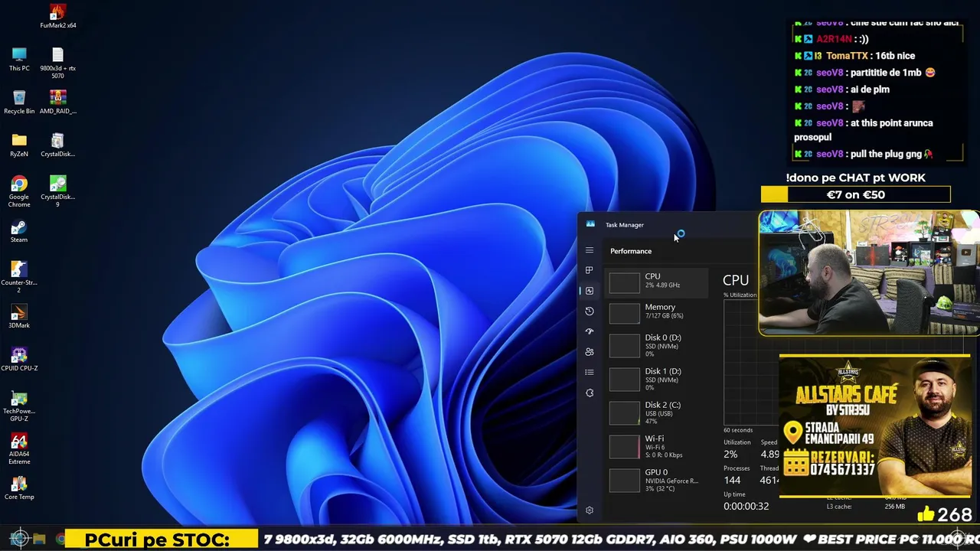
Task: Select Disk 1 (D:) performance entry
Action: point(658,379)
